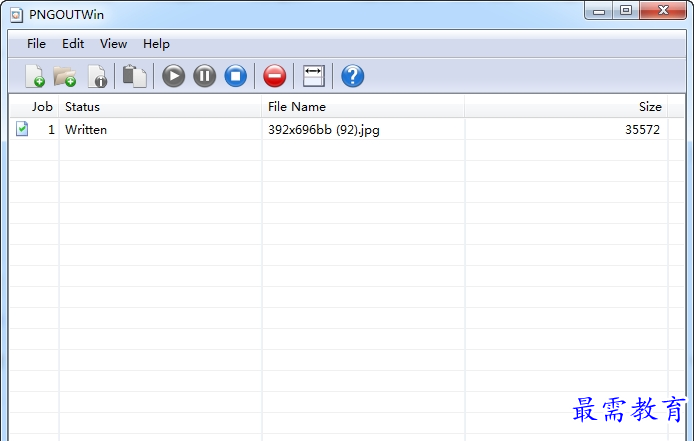This screenshot has height=441, width=694.
Task: Stop jobs with the blue Stop button
Action: (235, 76)
